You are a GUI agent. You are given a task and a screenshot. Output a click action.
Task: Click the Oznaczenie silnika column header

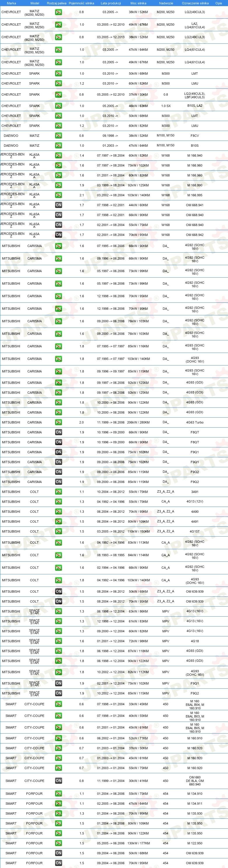click(195, 3)
